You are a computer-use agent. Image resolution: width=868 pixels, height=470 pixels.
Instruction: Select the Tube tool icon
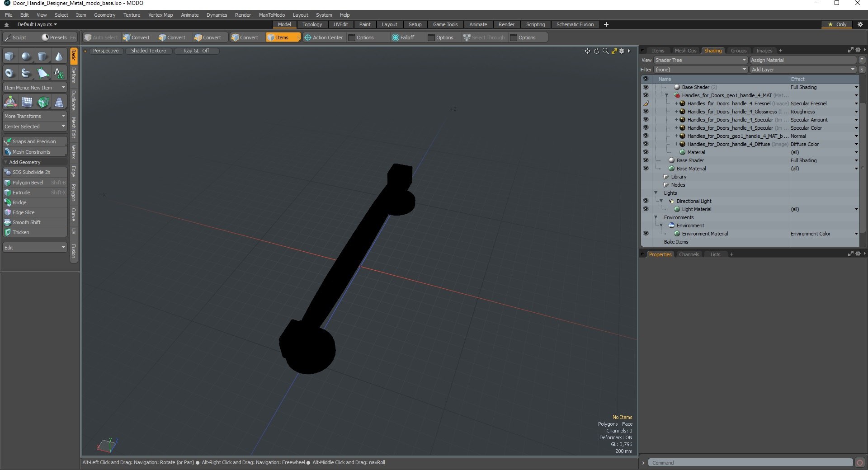point(26,73)
